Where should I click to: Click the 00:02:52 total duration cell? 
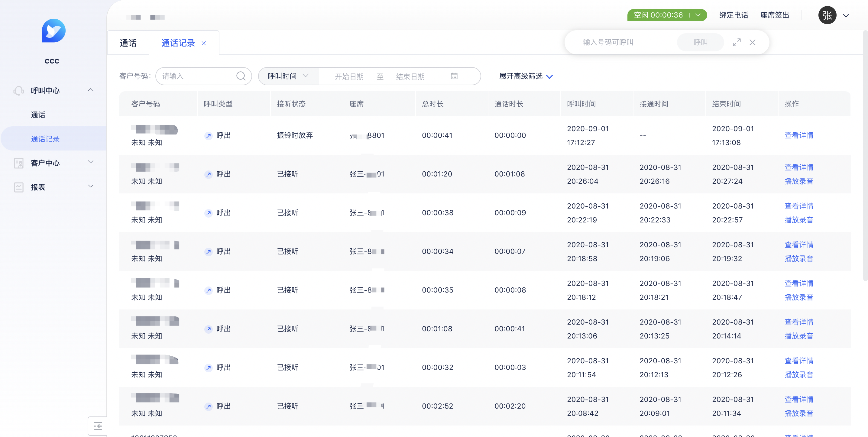tap(437, 406)
